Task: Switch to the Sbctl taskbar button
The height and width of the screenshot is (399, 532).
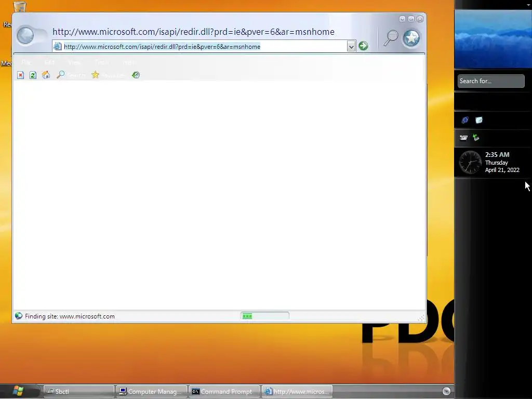Action: click(x=79, y=392)
